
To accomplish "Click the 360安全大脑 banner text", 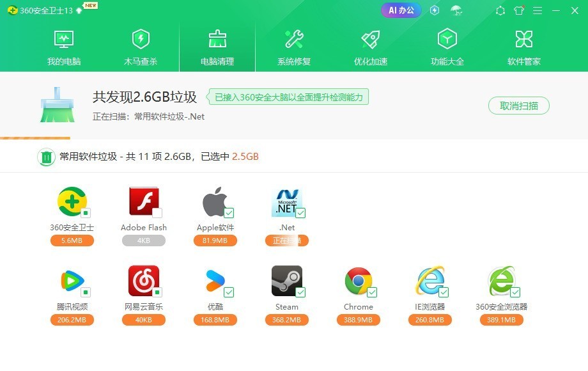I will coord(291,96).
